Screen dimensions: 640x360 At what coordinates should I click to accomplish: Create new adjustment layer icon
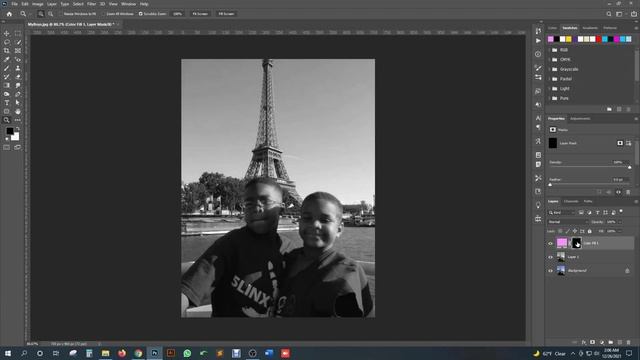pyautogui.click(x=602, y=342)
